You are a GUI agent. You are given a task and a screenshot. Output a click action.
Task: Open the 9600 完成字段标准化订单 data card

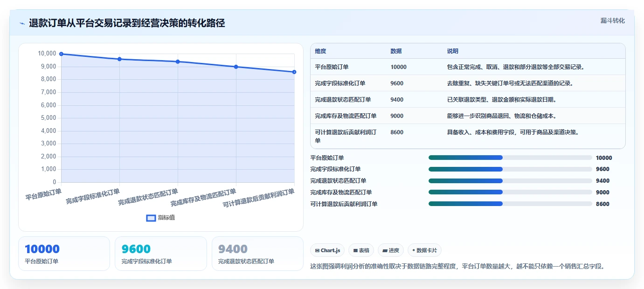(161, 254)
